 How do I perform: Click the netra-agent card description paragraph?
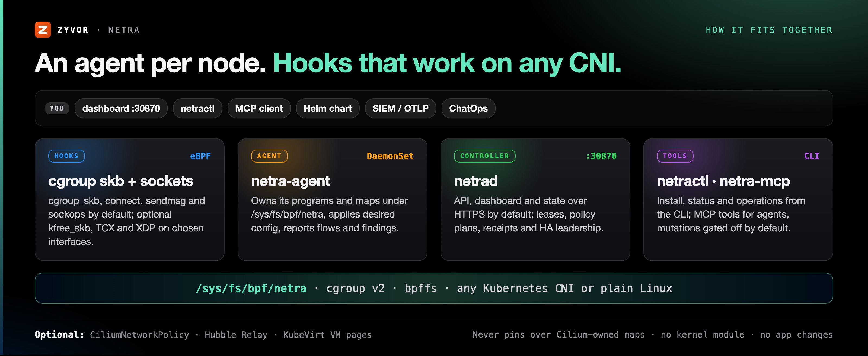[x=329, y=214]
